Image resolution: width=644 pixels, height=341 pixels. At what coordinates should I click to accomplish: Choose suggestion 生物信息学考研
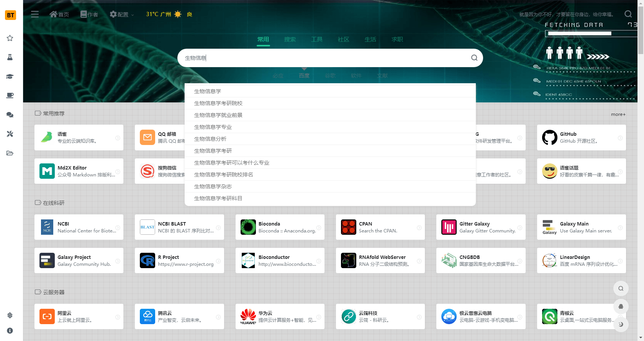pos(330,151)
